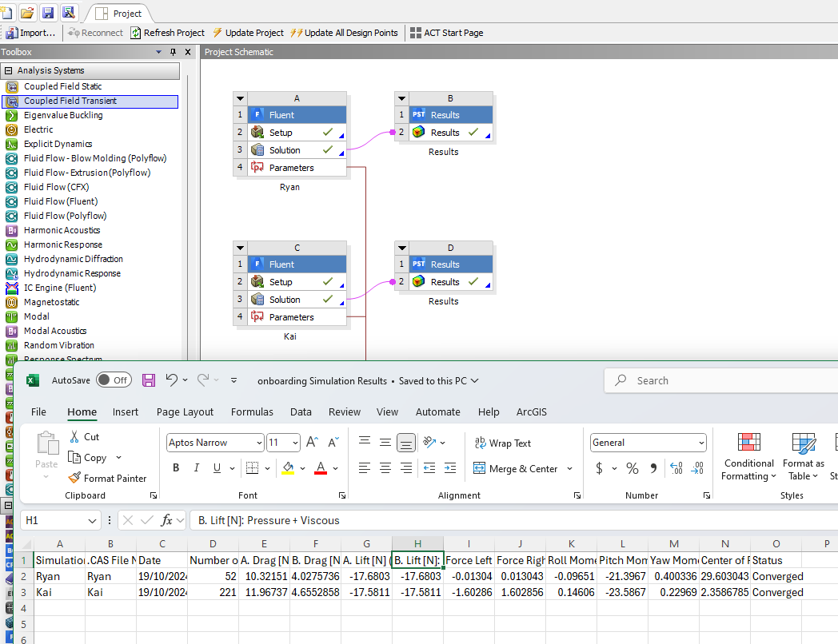Viewport: 838px width, 644px height.
Task: Click the Conditional Formatting icon
Action: point(748,443)
